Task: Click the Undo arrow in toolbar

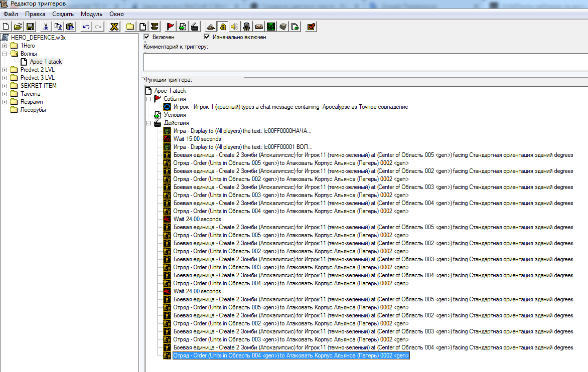Action: coord(86,26)
